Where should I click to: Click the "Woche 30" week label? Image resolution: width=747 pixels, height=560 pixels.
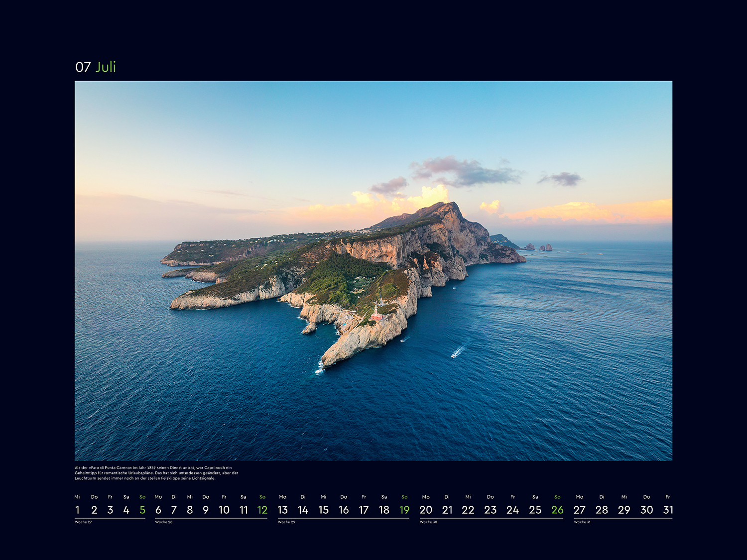(x=428, y=522)
